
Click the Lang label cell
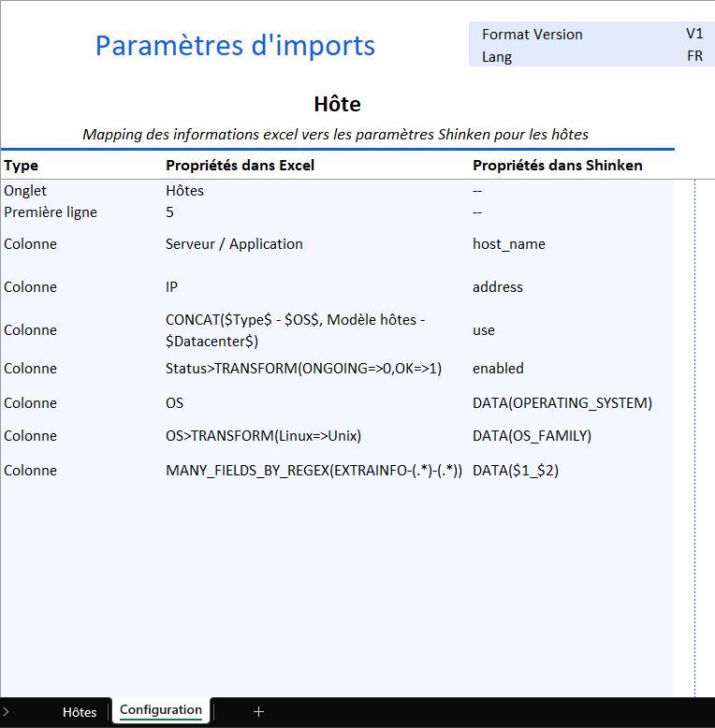tap(497, 56)
